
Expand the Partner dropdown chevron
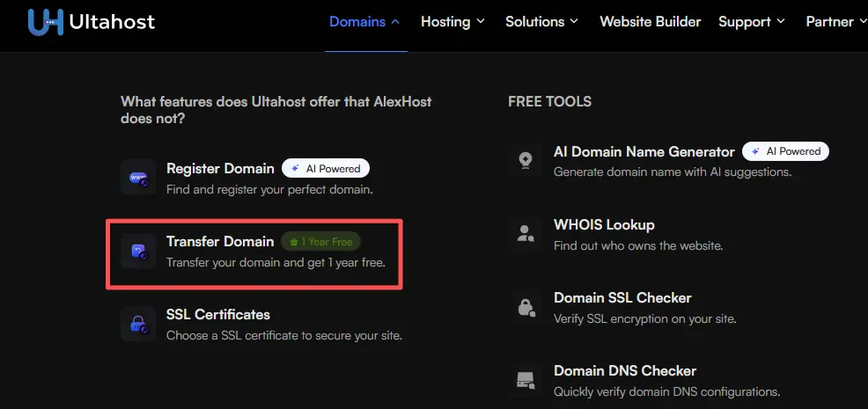pos(864,22)
